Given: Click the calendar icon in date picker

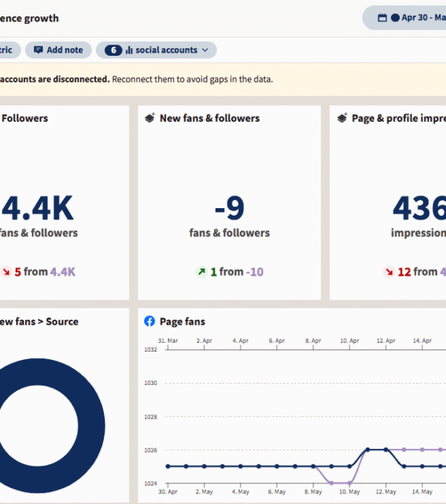Looking at the screenshot, I should 382,18.
